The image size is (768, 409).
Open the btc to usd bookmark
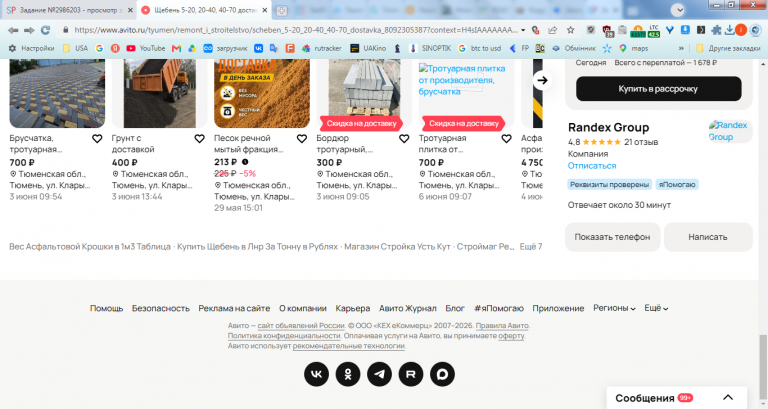point(480,48)
